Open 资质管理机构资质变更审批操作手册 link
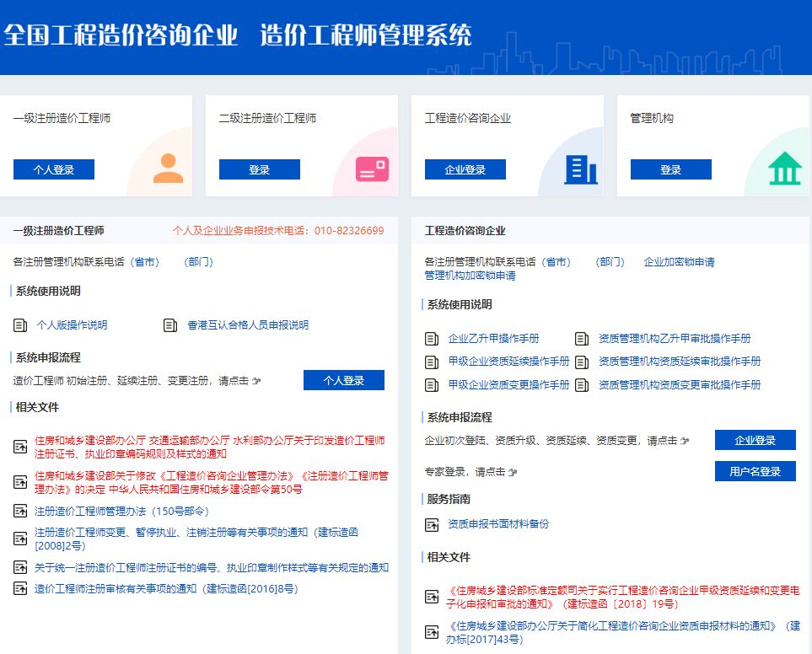 679,385
